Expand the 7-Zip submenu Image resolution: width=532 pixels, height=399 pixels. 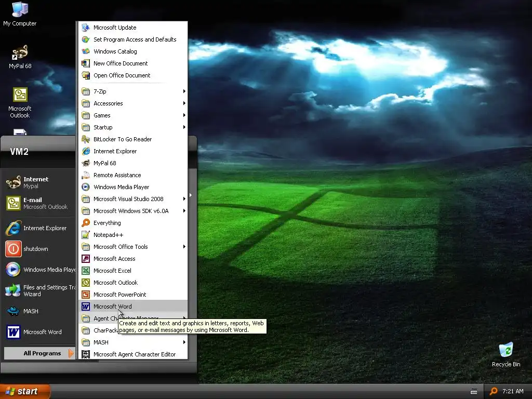coord(133,91)
